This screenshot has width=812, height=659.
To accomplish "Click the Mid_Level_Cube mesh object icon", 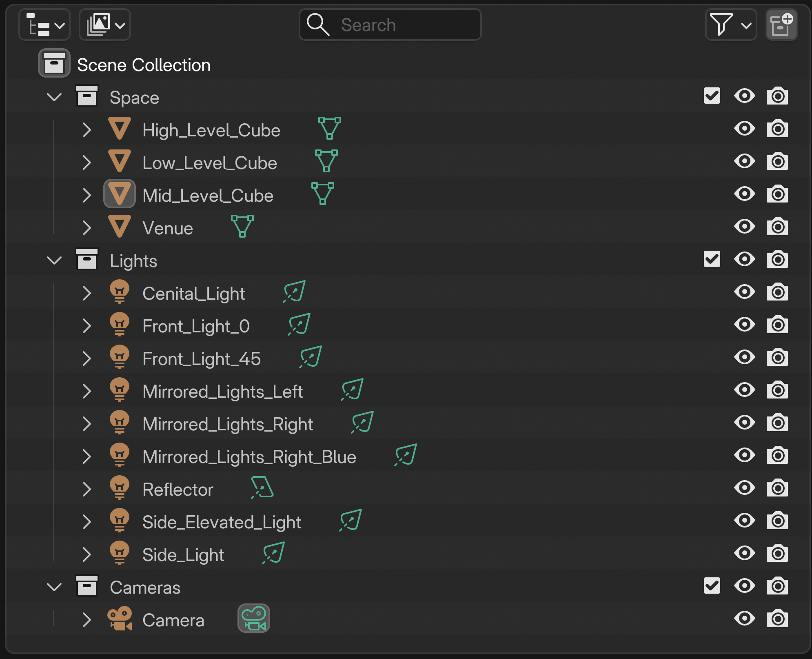I will pyautogui.click(x=120, y=194).
